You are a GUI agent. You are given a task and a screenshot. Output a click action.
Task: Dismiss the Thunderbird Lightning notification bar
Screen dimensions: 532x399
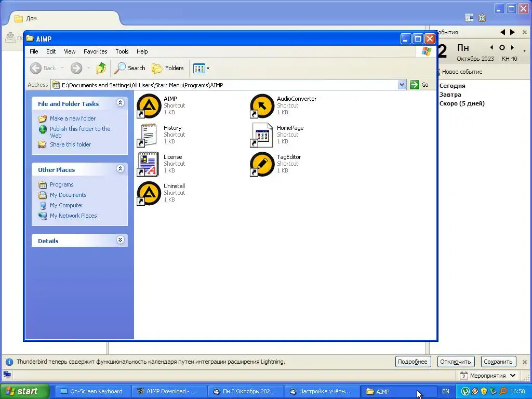pyautogui.click(x=525, y=362)
